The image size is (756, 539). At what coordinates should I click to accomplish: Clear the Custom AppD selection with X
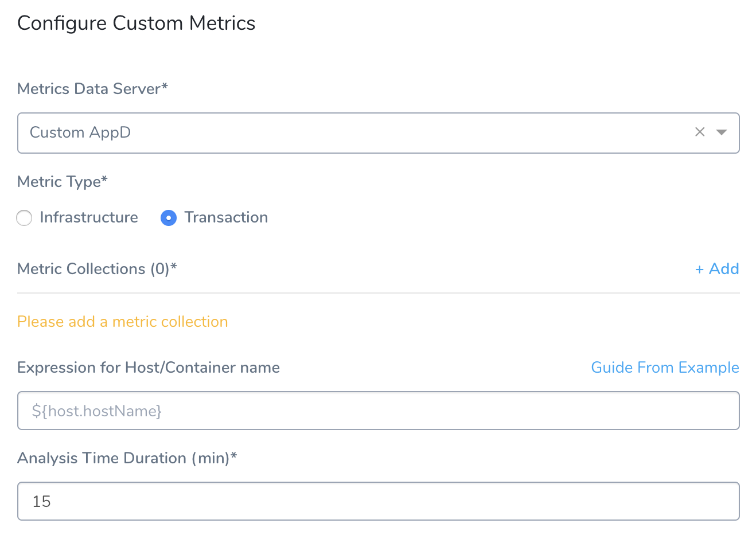click(x=700, y=132)
